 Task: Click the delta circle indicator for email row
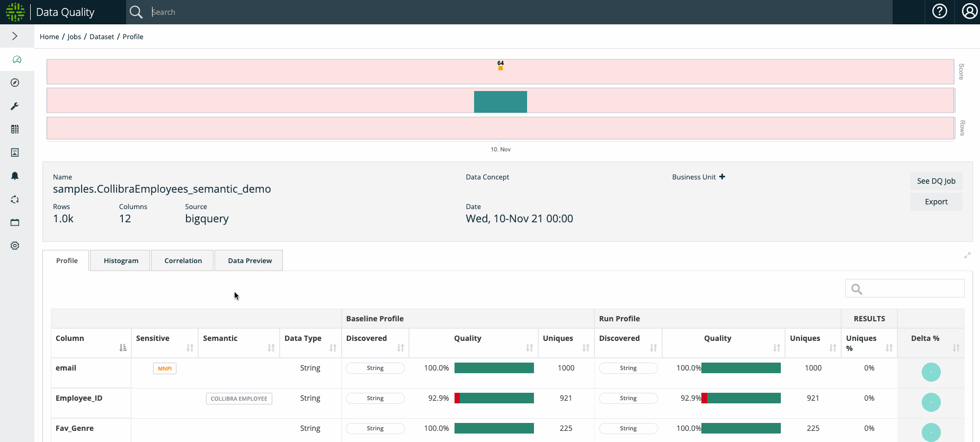click(x=931, y=372)
